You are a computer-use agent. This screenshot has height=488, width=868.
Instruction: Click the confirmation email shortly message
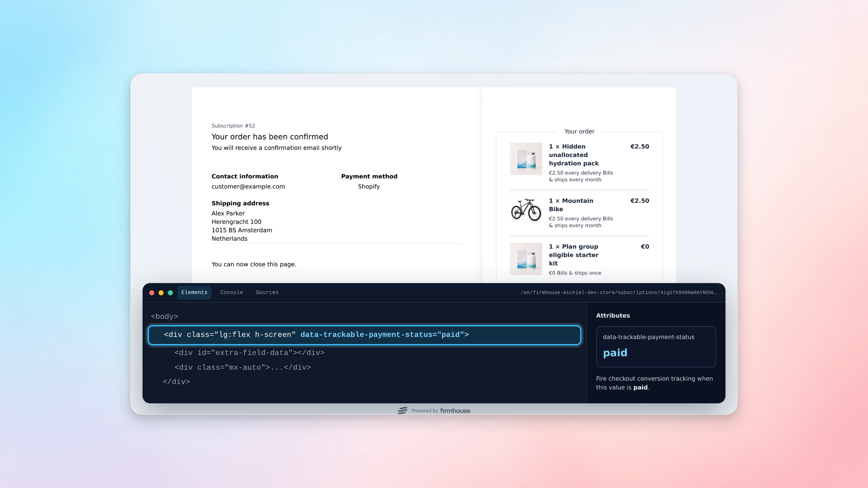tap(276, 148)
